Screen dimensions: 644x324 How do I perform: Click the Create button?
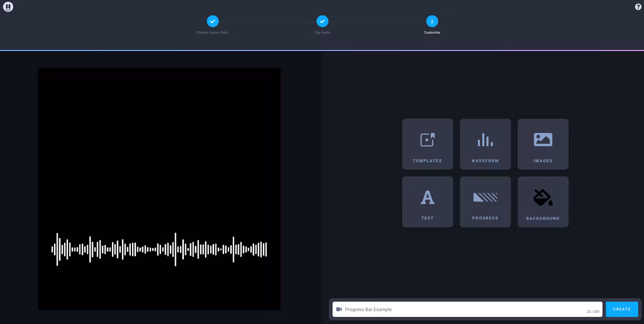pos(622,309)
